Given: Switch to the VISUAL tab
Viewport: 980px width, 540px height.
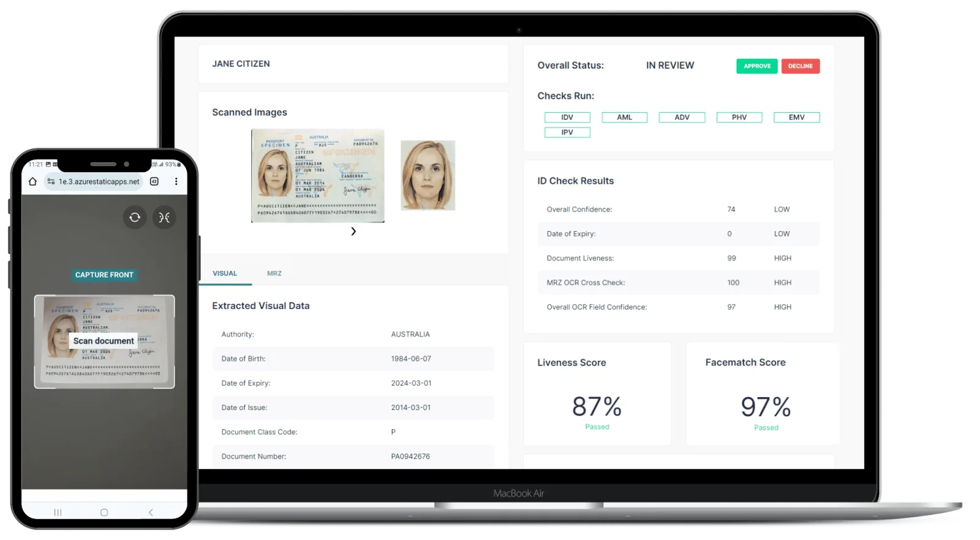Looking at the screenshot, I should 225,273.
